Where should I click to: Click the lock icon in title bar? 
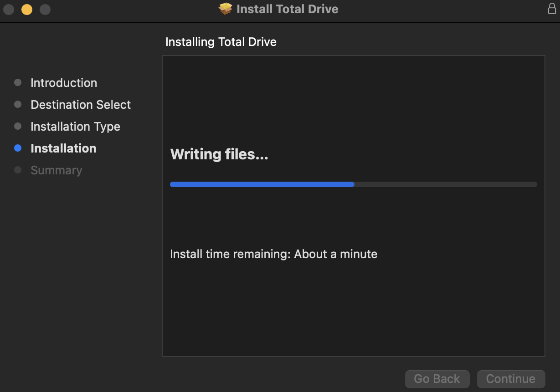552,9
